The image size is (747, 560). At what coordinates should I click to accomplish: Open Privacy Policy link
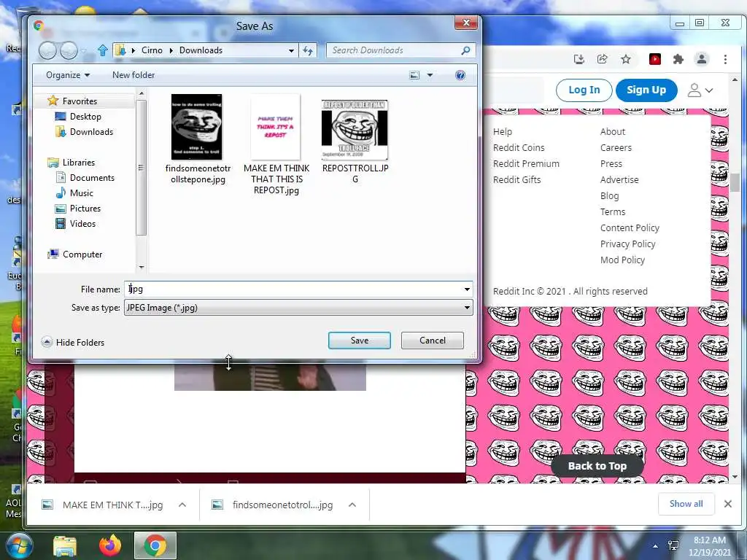click(x=627, y=244)
